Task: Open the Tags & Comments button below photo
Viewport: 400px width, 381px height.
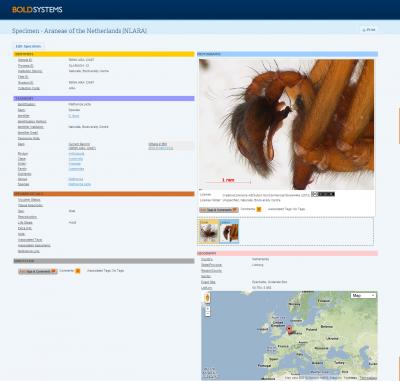Action: [219, 210]
